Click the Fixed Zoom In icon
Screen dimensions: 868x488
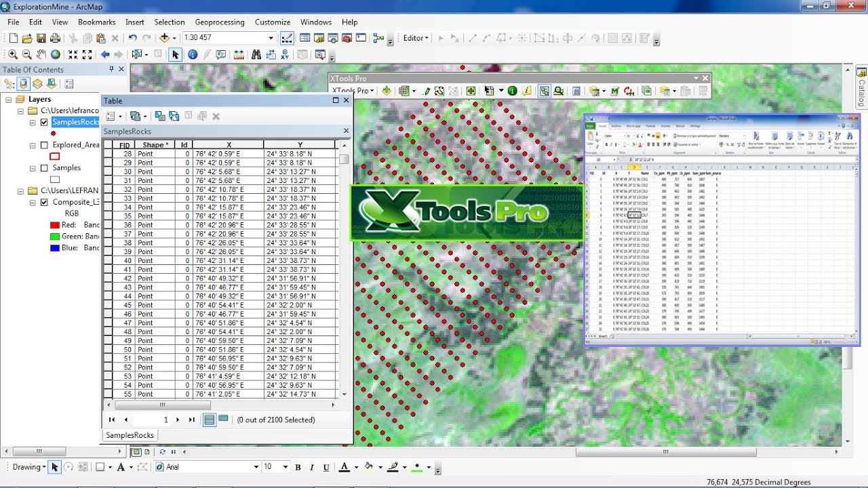73,54
